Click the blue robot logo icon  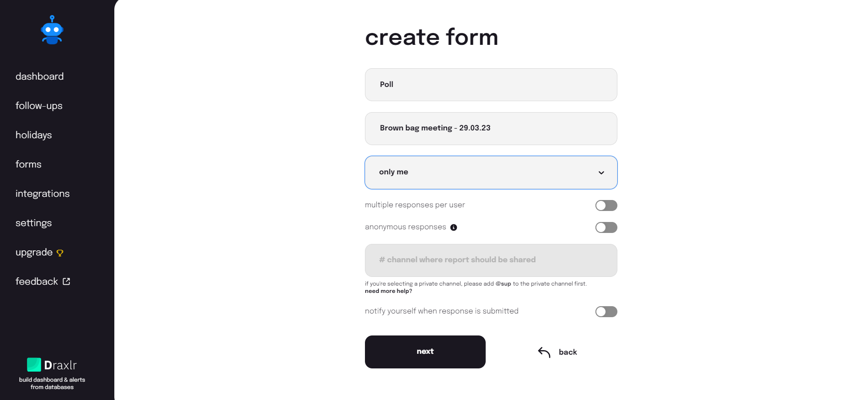[52, 30]
